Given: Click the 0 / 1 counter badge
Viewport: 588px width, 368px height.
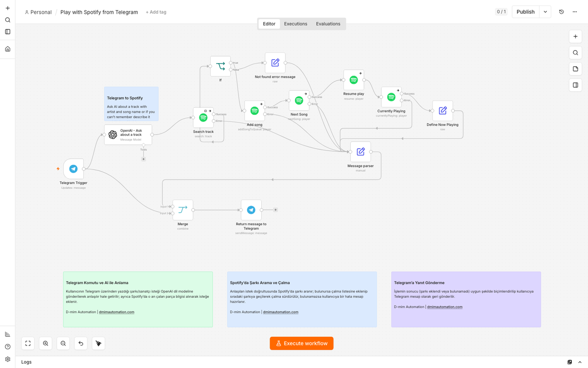Looking at the screenshot, I should [501, 12].
